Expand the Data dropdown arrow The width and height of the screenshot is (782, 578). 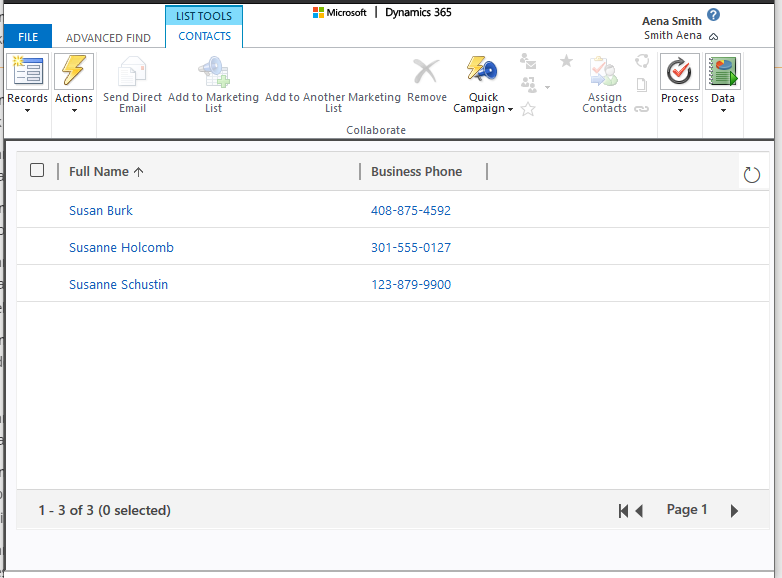coord(723,111)
